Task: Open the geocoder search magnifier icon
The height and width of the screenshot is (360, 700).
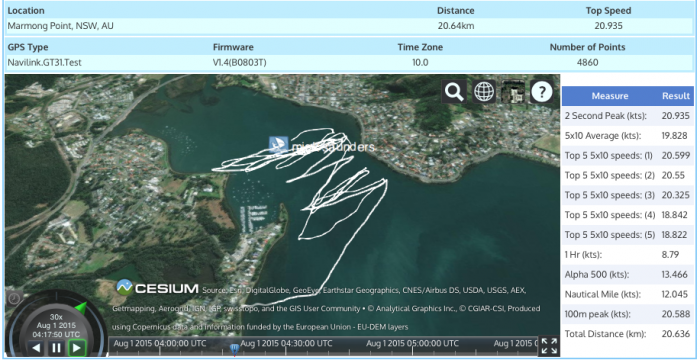Action: tap(454, 92)
